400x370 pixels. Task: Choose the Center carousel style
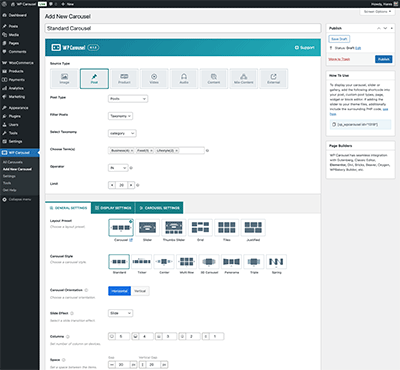click(x=164, y=262)
